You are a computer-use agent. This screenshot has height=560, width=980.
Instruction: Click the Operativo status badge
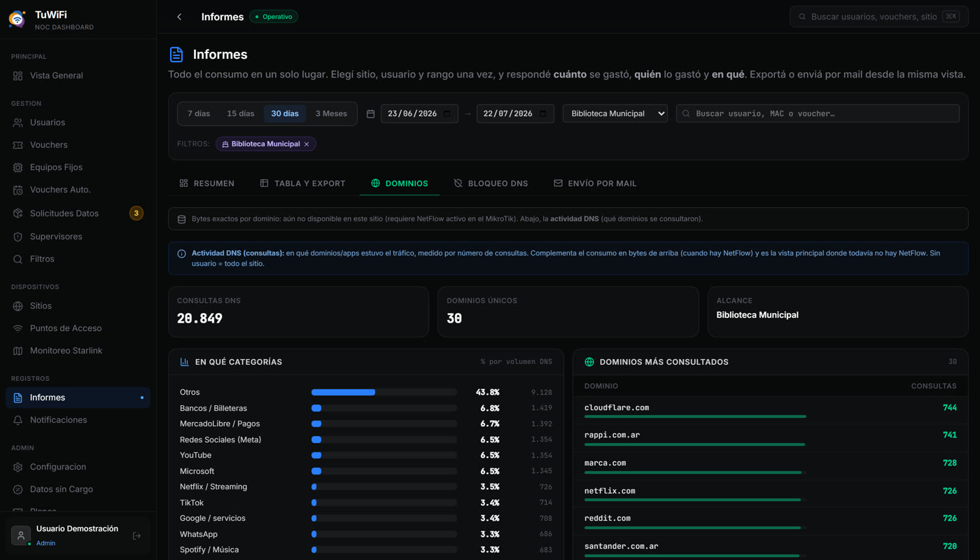click(274, 17)
